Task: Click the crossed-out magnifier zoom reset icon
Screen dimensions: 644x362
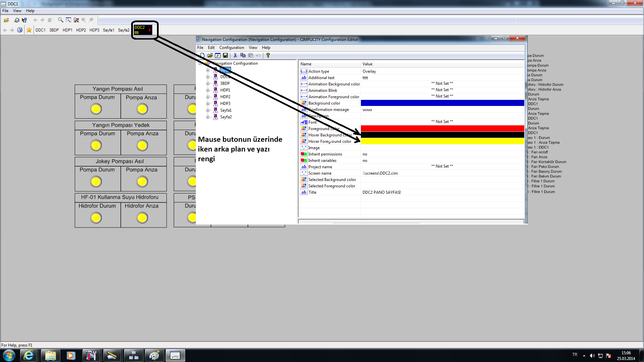Action: 76,20
